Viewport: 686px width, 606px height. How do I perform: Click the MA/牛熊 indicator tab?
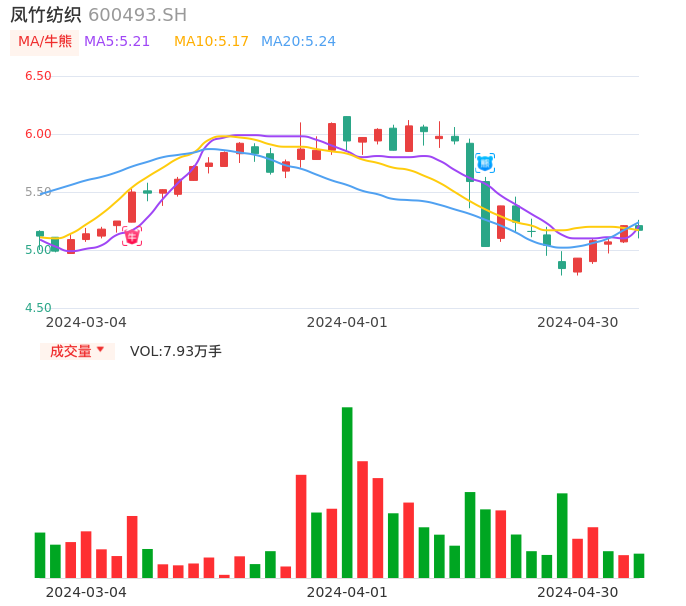click(x=44, y=42)
